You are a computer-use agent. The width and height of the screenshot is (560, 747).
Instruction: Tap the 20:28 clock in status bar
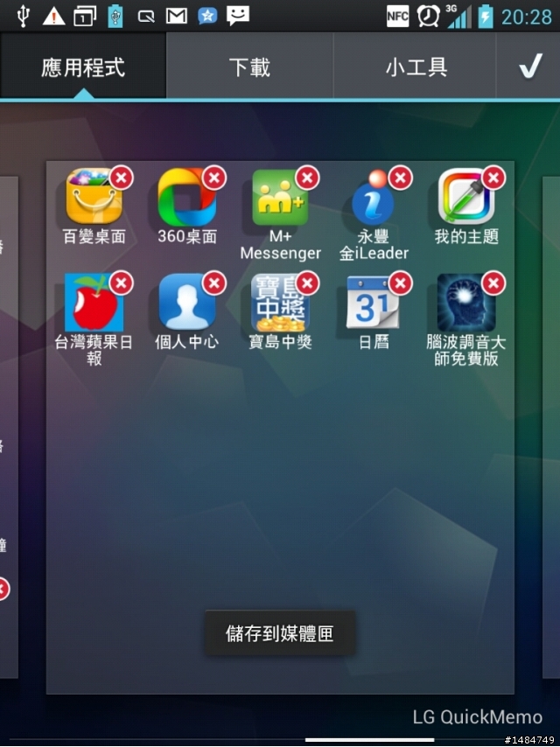tap(527, 17)
